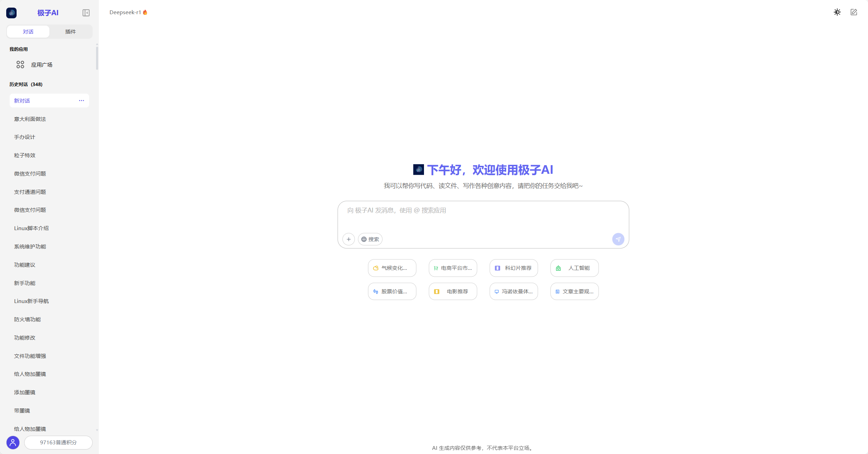
Task: Click the message input field
Action: [483, 210]
